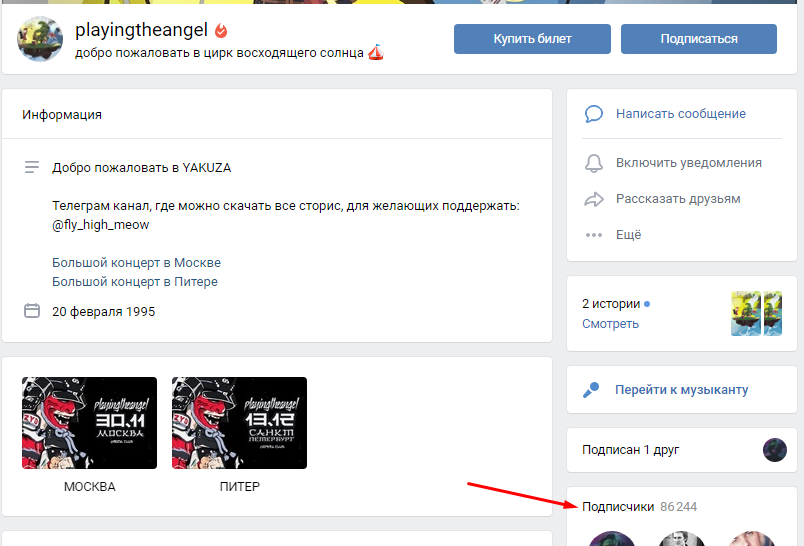
Task: Click the @fly_high_meow Telegram handle text
Action: [100, 225]
